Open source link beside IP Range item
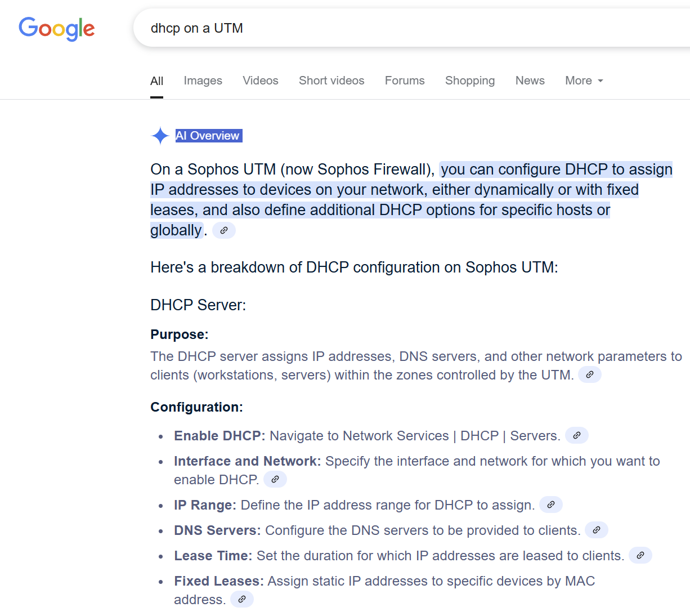The width and height of the screenshot is (690, 616). (551, 505)
